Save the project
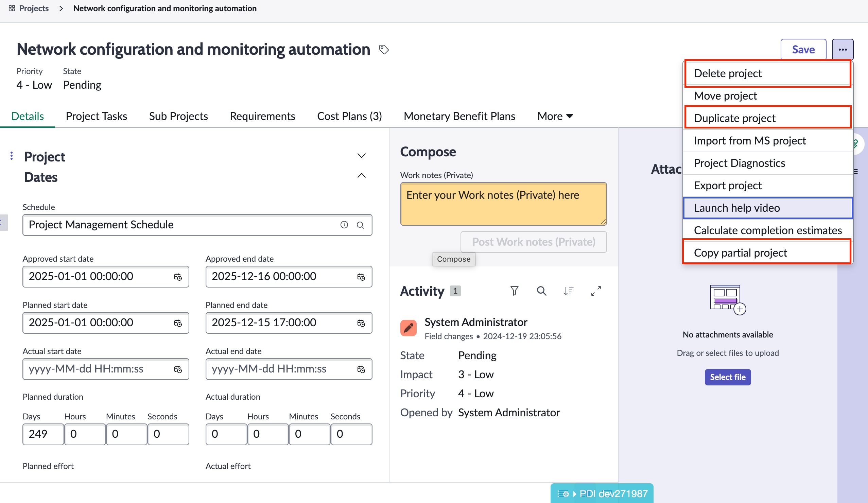868x503 pixels. click(803, 49)
